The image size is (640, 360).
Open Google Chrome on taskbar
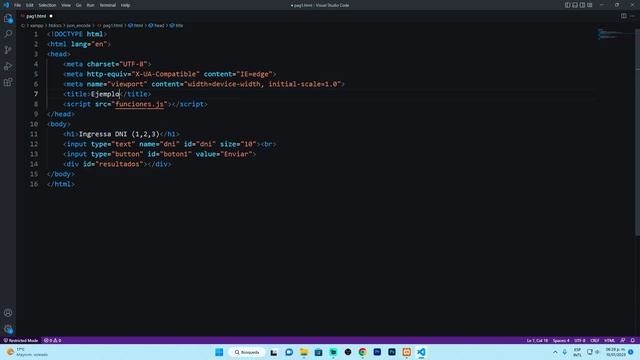click(362, 352)
